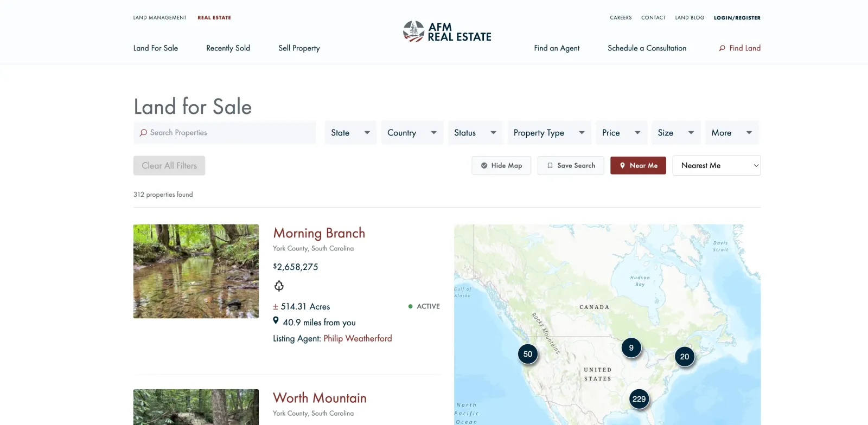The width and height of the screenshot is (868, 425).
Task: Click the map cluster marker labeled 9
Action: click(x=631, y=347)
